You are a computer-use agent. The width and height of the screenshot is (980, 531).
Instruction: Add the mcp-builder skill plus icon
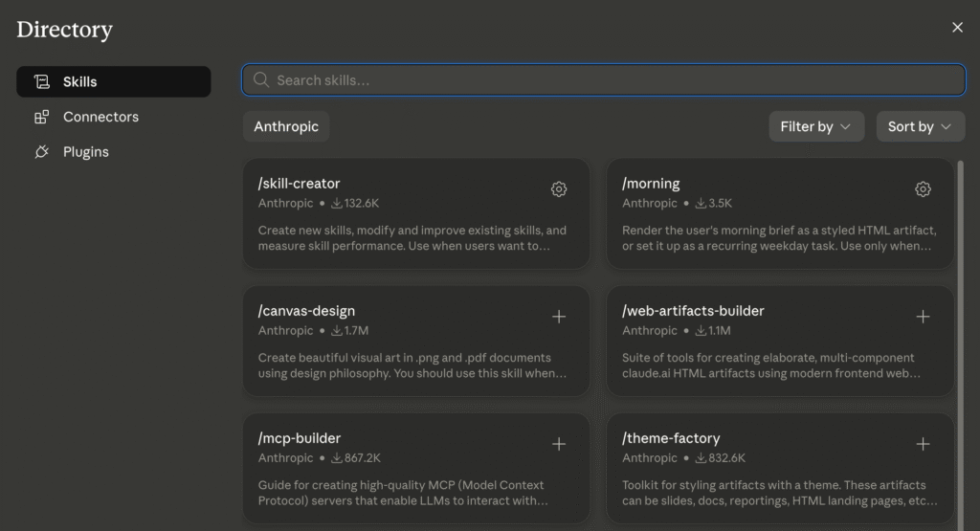coord(559,444)
